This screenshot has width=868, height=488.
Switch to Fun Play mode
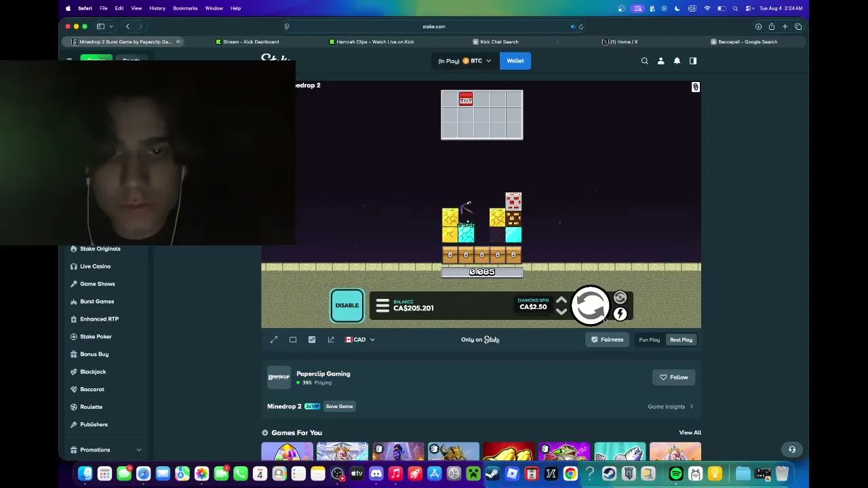click(x=649, y=340)
